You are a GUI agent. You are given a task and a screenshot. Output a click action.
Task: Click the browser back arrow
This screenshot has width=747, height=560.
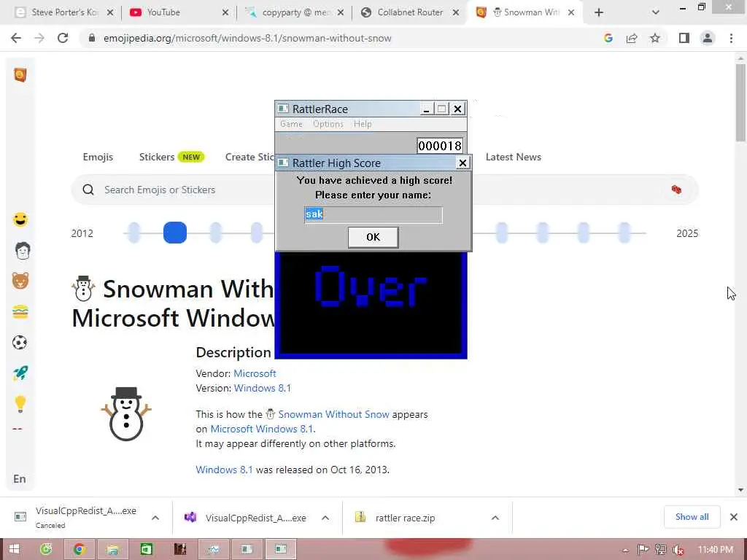(x=16, y=38)
